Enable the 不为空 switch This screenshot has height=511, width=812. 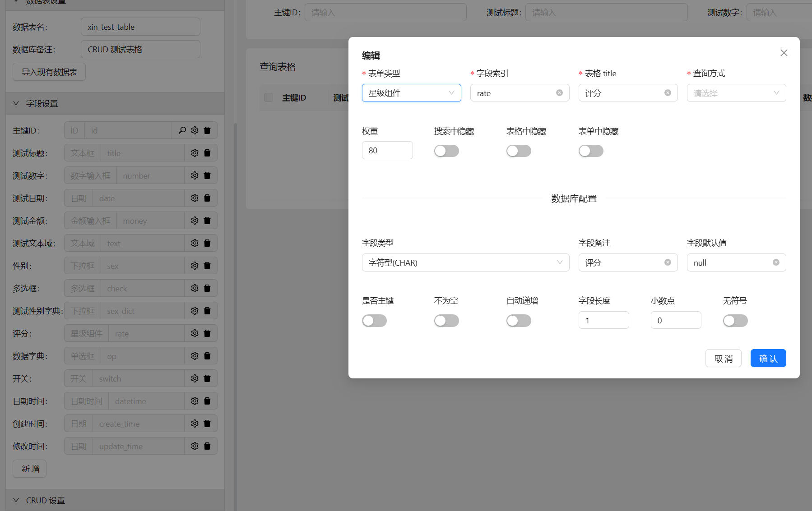[x=446, y=321]
